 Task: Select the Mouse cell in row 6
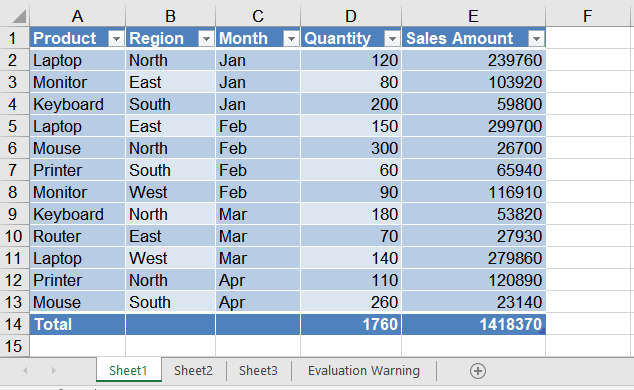tap(77, 148)
